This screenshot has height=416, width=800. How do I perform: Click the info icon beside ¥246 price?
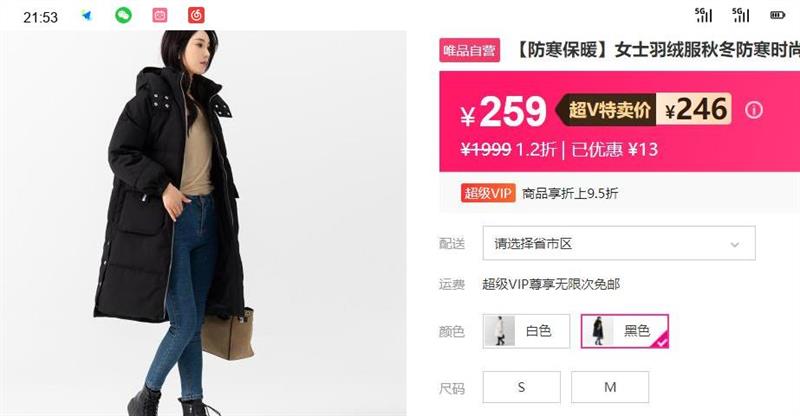pyautogui.click(x=754, y=110)
